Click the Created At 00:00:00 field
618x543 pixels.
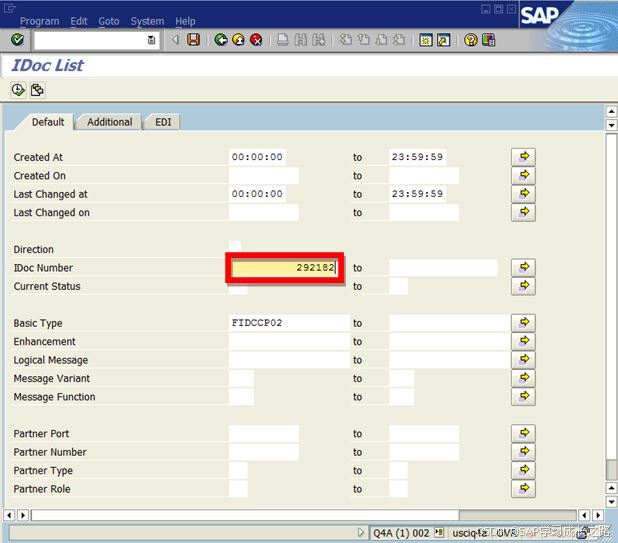(257, 157)
